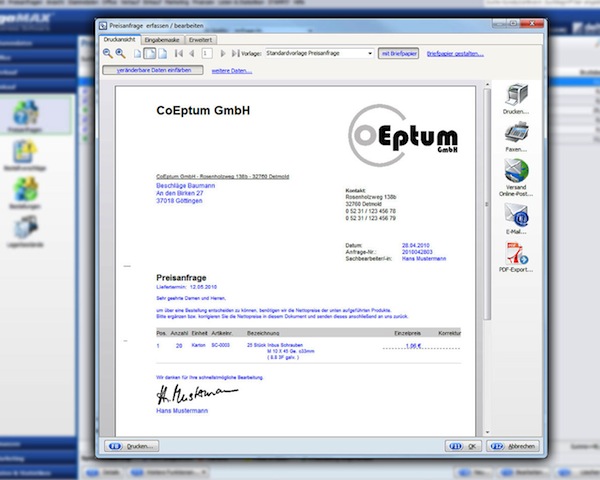Switch to the Erweitert tab
The image size is (600, 480).
[x=201, y=40]
